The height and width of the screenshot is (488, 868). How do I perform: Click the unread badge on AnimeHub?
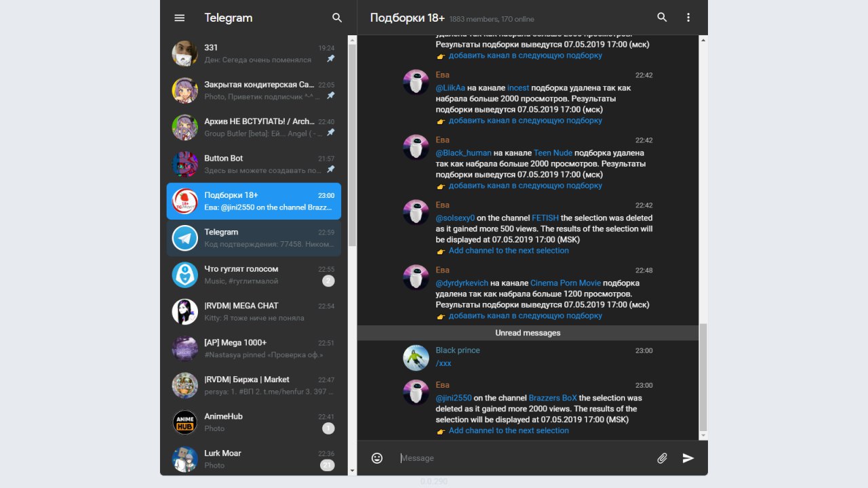click(x=328, y=428)
